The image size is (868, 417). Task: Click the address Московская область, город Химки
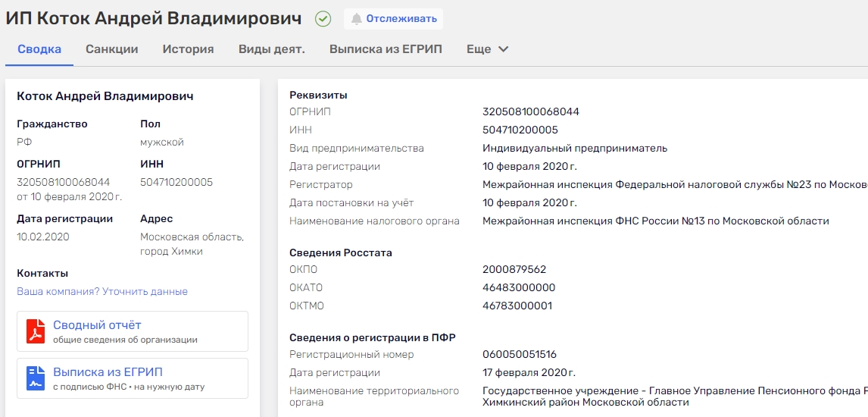[192, 244]
